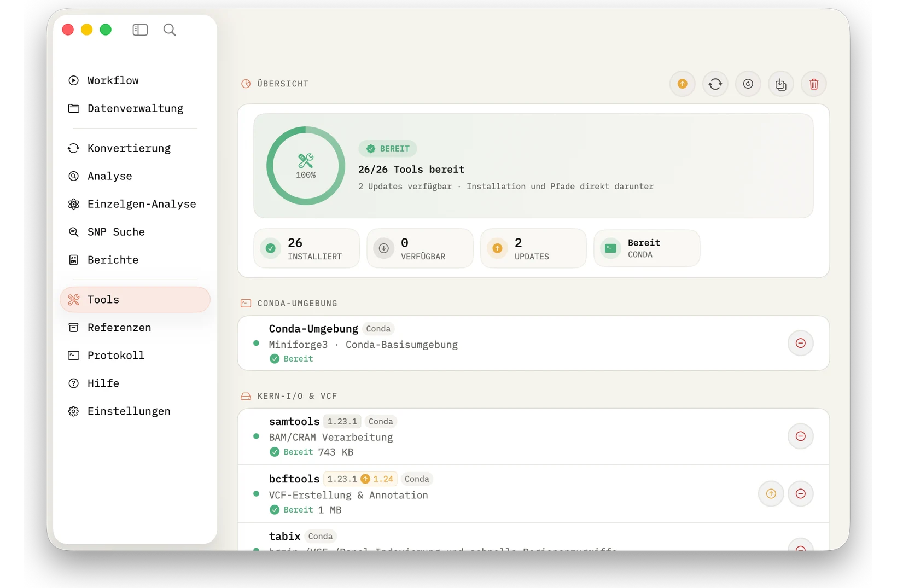Open Einstellungen

pos(135,411)
